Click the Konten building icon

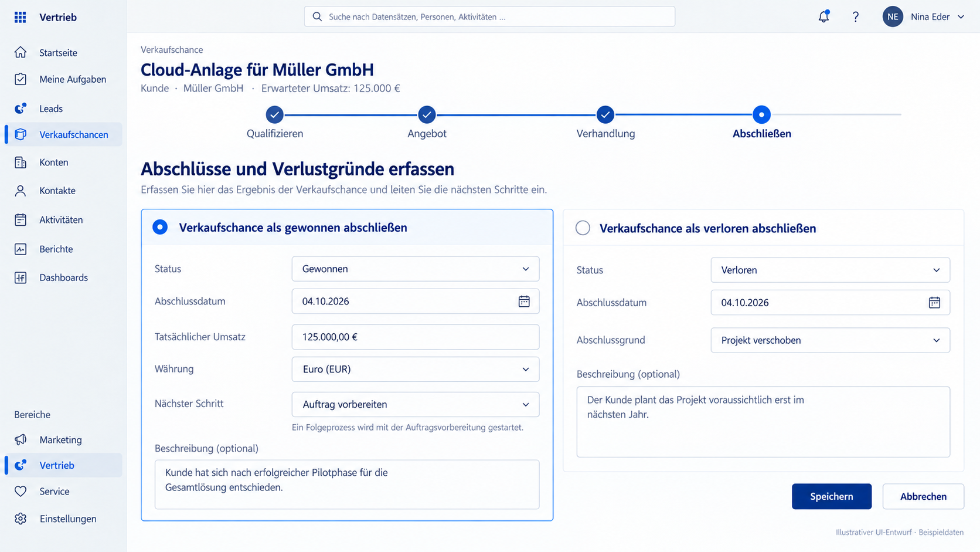pos(21,162)
